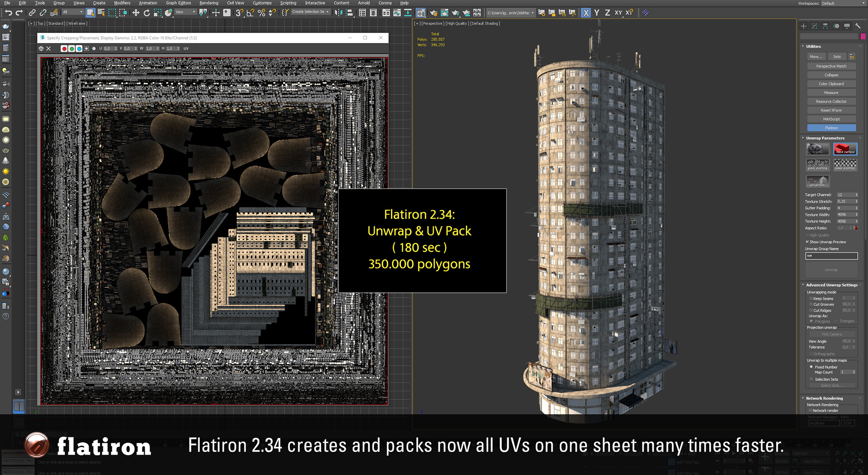Restrict transform to XY plane
This screenshot has height=475, width=868.
(x=618, y=13)
